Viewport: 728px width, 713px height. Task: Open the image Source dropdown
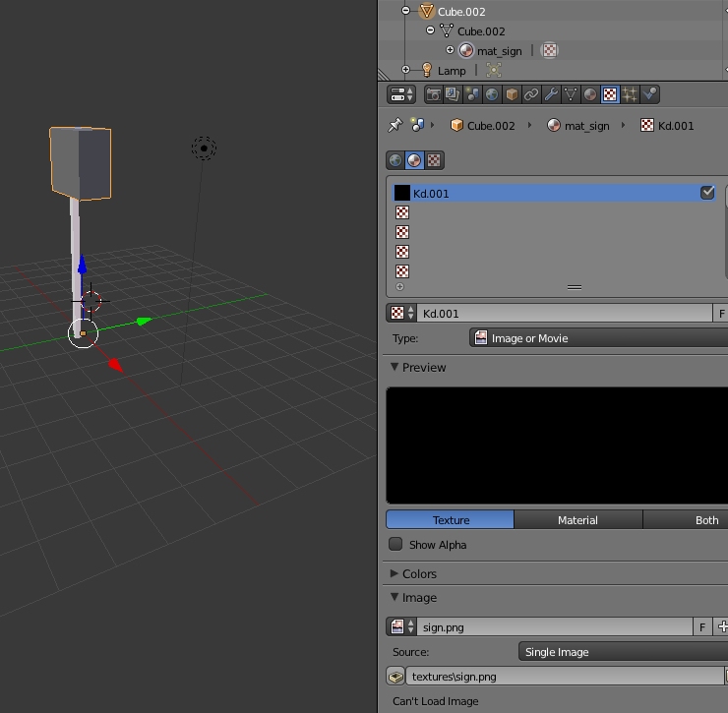click(x=622, y=652)
